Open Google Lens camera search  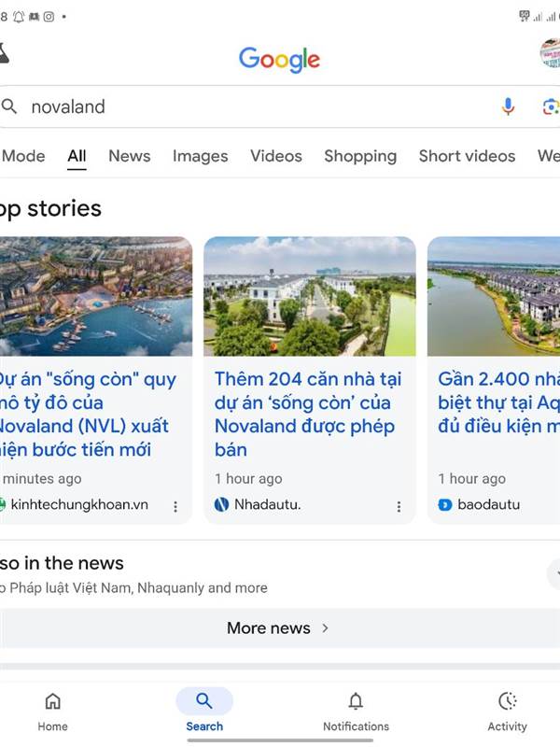551,106
